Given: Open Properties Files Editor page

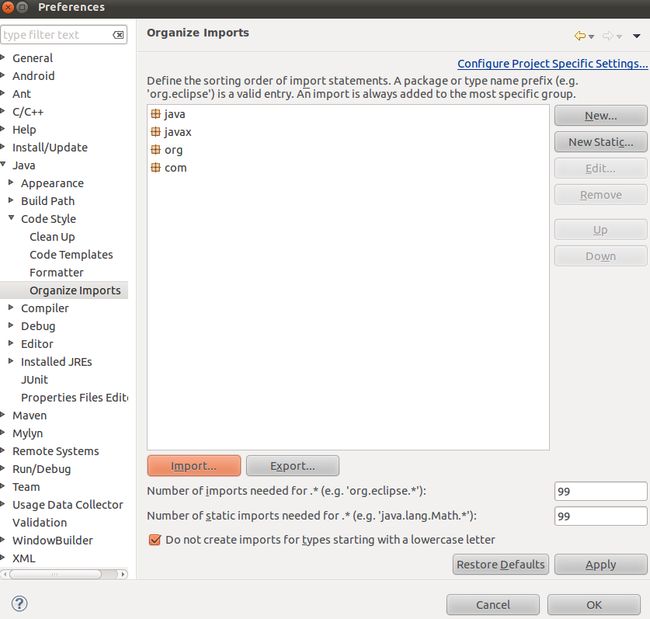Looking at the screenshot, I should pyautogui.click(x=75, y=397).
